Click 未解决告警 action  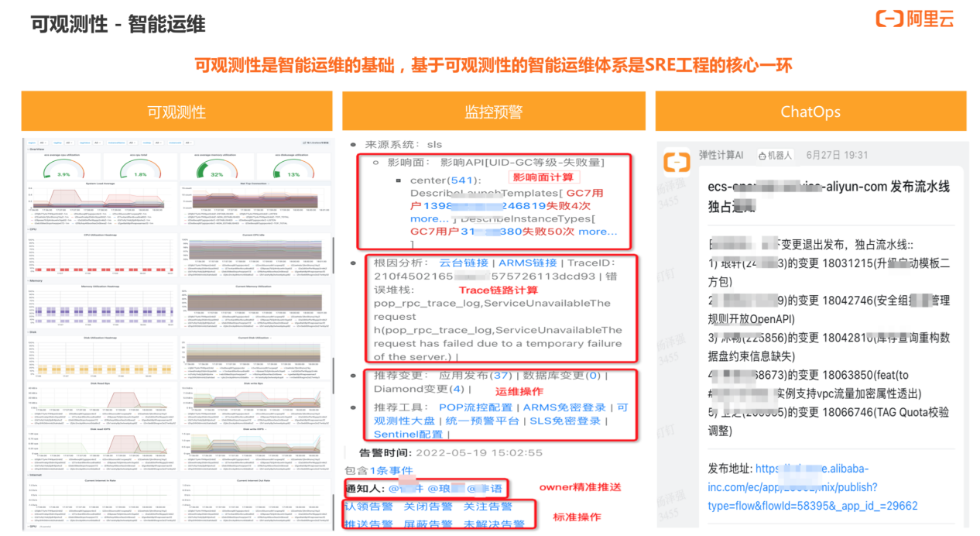(x=495, y=524)
